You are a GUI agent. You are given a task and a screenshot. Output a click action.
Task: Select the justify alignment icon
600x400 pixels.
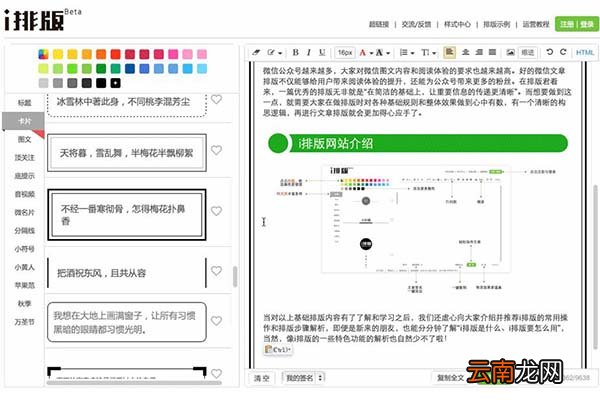click(492, 52)
